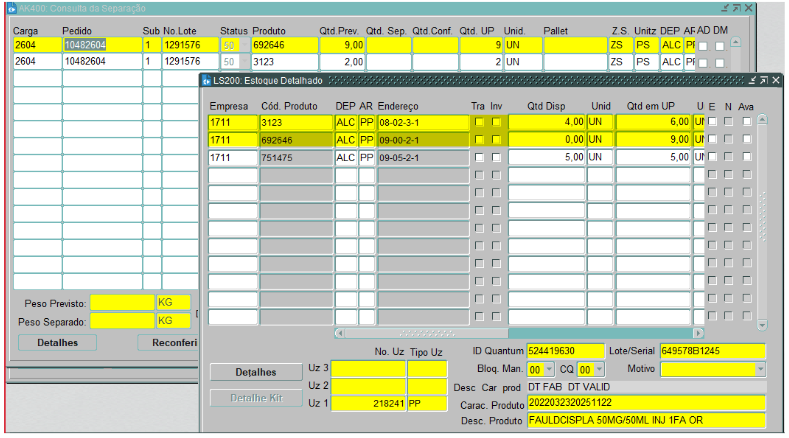Click the ID Quantum field

tap(566, 351)
